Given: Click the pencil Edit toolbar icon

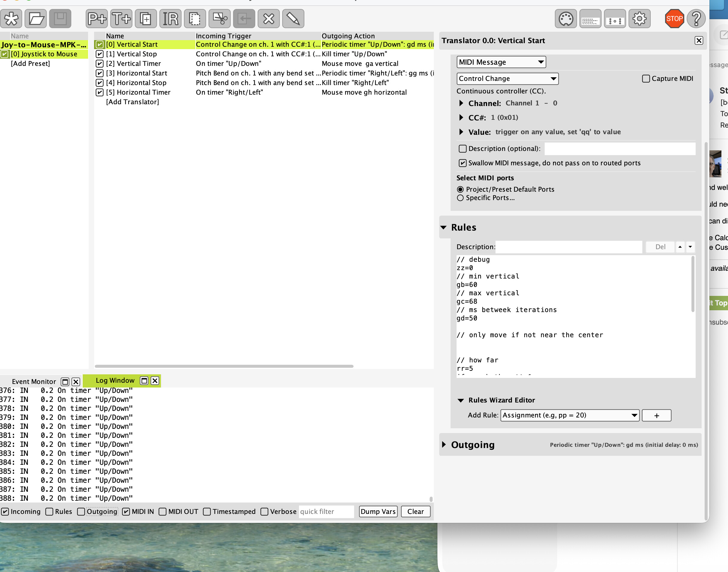Looking at the screenshot, I should [293, 19].
